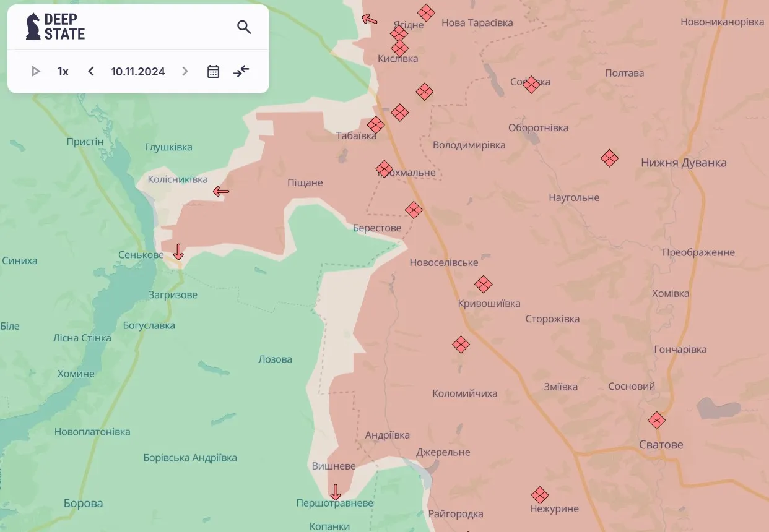Open the map search magnifier
Image resolution: width=769 pixels, height=532 pixels.
point(244,27)
